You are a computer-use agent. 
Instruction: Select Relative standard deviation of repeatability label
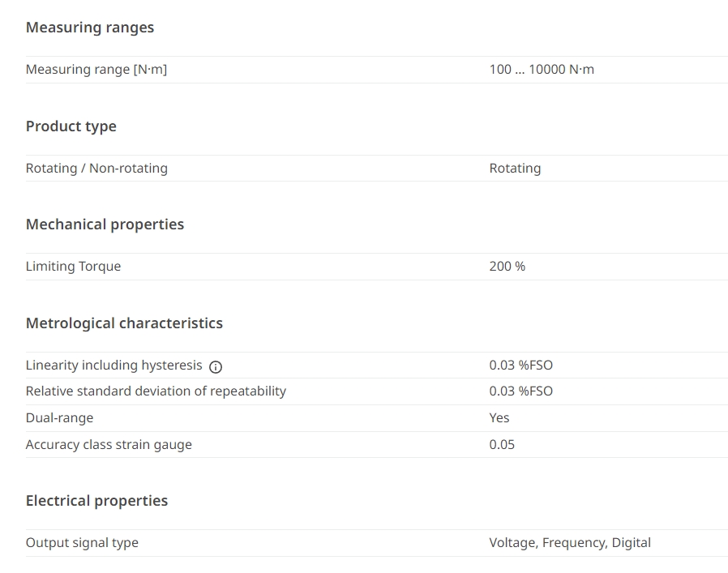pos(156,391)
